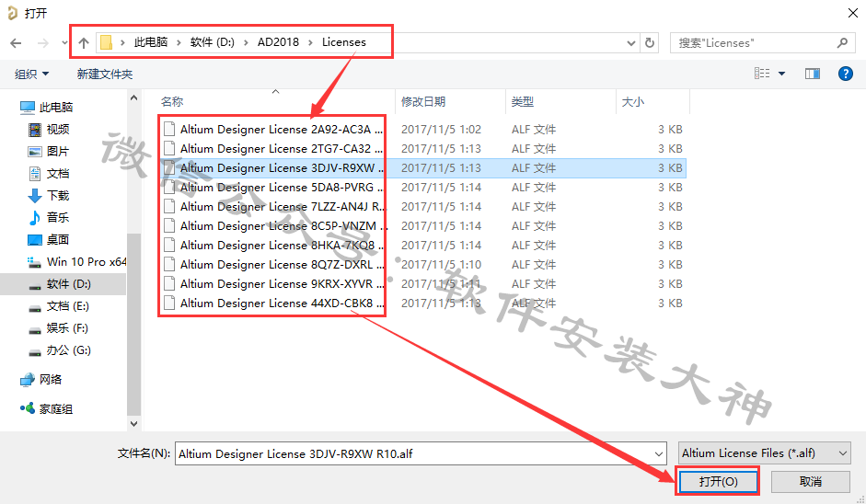The width and height of the screenshot is (866, 504).
Task: Toggle the preview pane icon
Action: [813, 74]
